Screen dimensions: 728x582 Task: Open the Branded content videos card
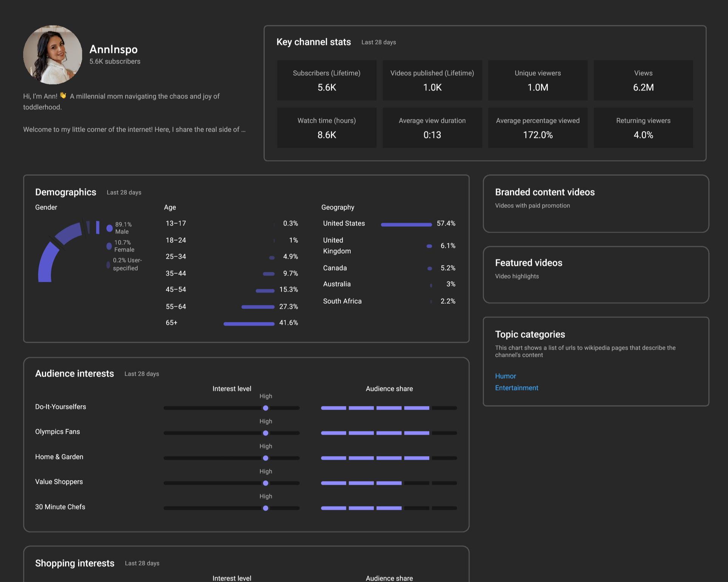pos(596,204)
